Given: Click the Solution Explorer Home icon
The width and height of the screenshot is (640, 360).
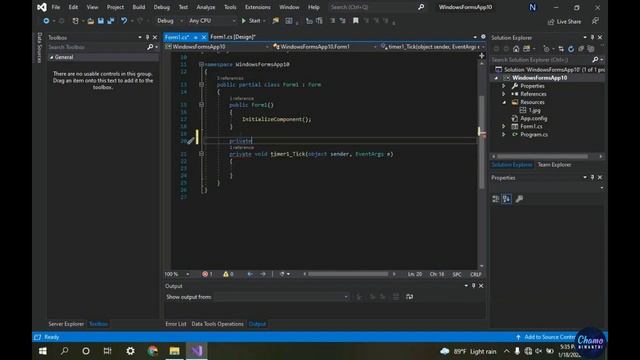Looking at the screenshot, I should tap(516, 49).
